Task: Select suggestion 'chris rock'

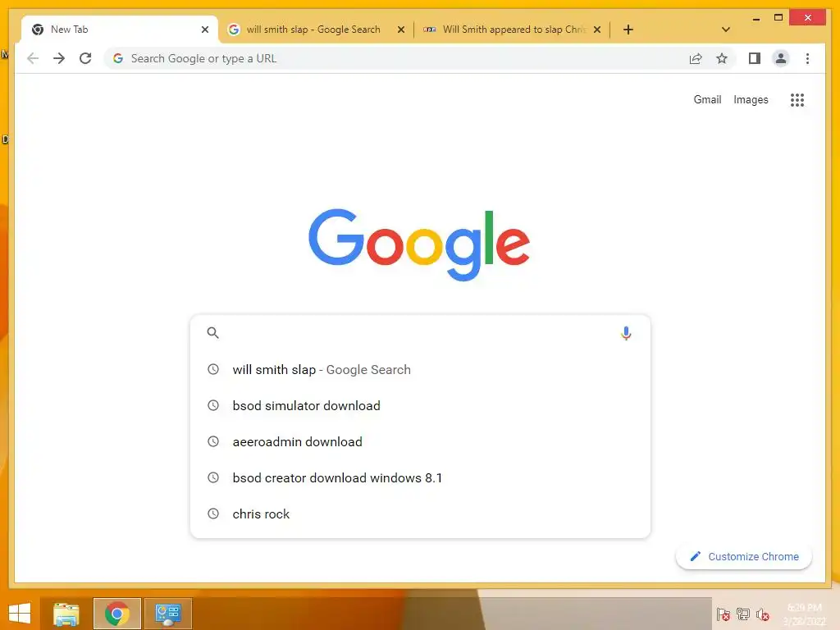Action: (x=420, y=514)
